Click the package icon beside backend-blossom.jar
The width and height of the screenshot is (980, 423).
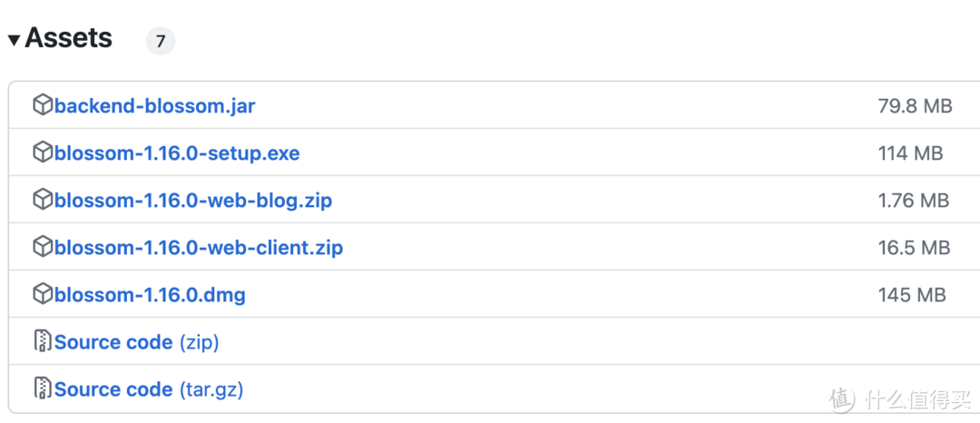43,105
